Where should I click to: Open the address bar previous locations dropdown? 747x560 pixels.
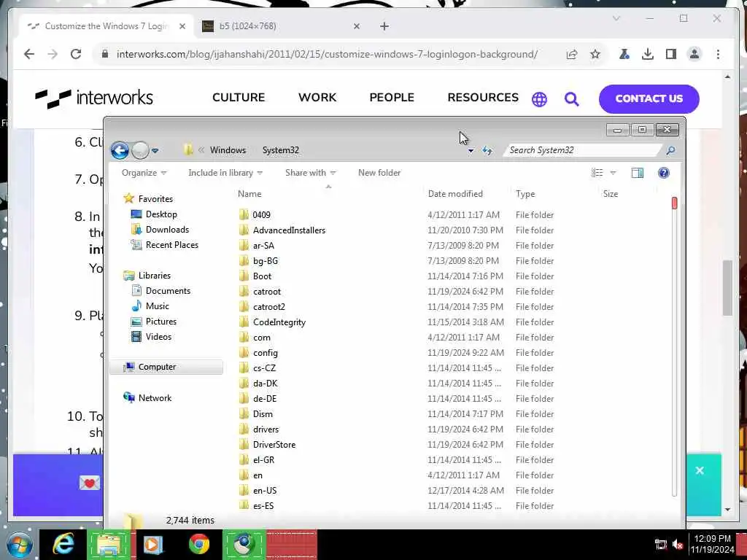coord(471,151)
